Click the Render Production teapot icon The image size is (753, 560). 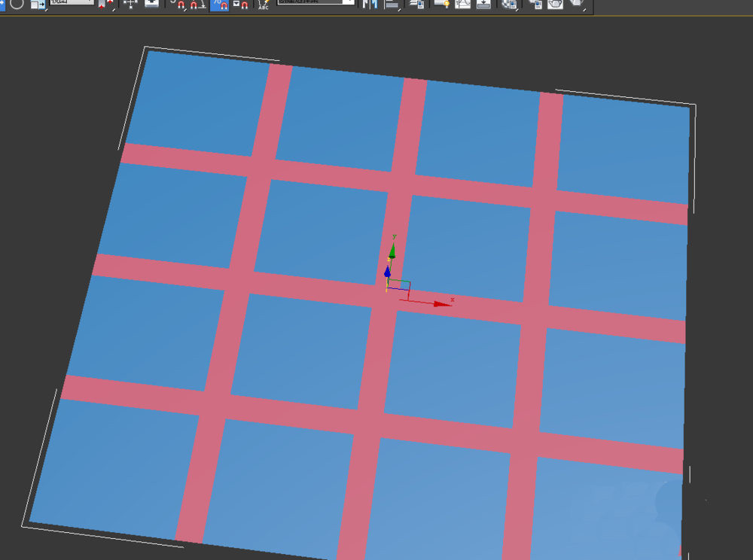pyautogui.click(x=576, y=6)
